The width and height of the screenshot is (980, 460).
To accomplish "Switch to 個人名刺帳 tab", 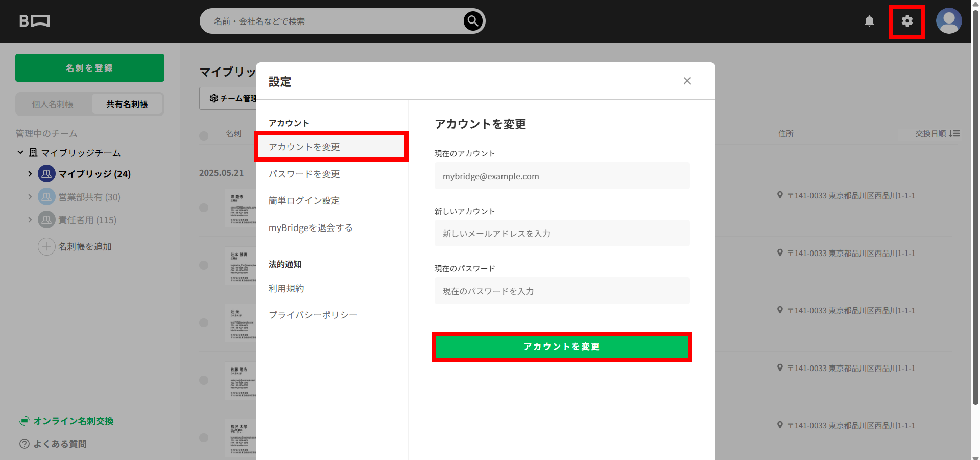I will [x=53, y=104].
